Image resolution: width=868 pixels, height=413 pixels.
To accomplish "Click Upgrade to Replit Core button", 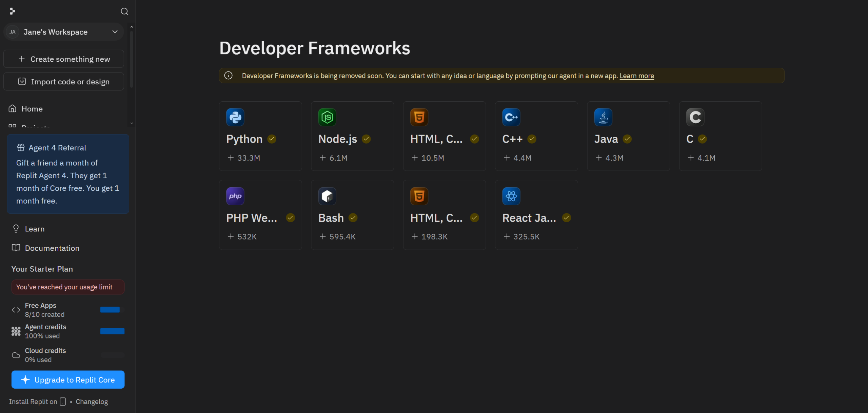I will coord(68,380).
